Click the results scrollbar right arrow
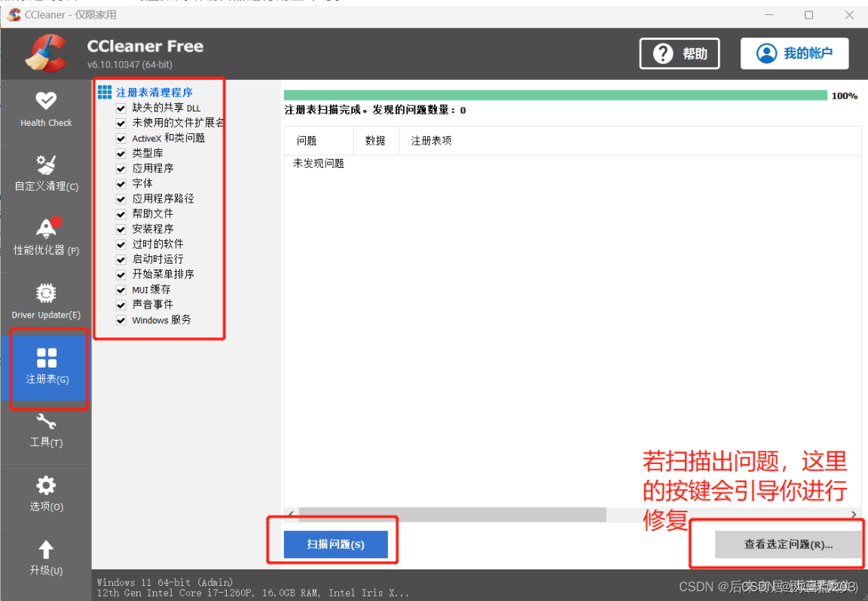868x601 pixels. coord(854,514)
